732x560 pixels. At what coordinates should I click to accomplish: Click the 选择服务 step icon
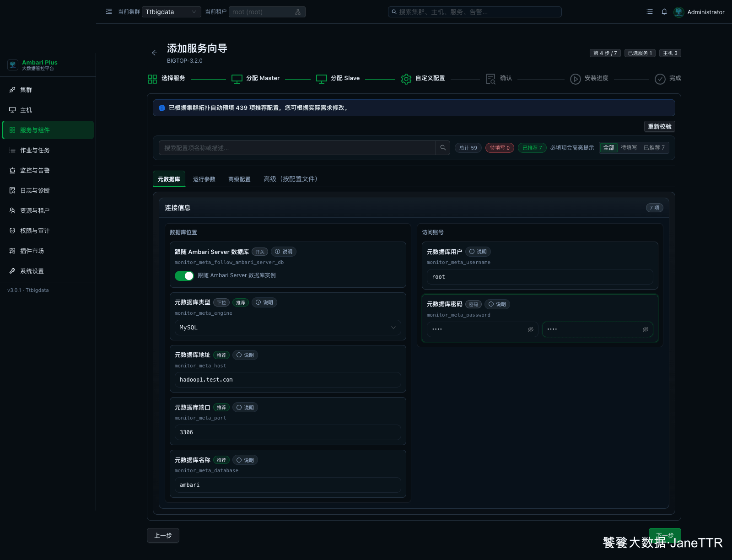click(x=152, y=79)
